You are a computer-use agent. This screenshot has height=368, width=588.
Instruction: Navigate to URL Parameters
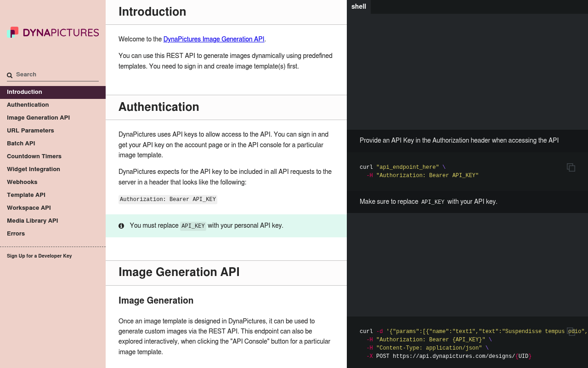(x=53, y=131)
